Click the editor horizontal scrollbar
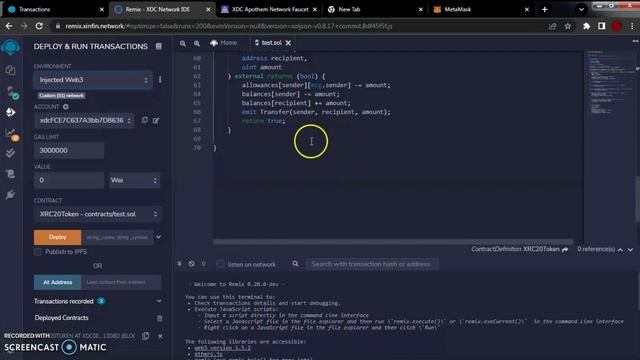The width and height of the screenshot is (640, 360). (393, 242)
